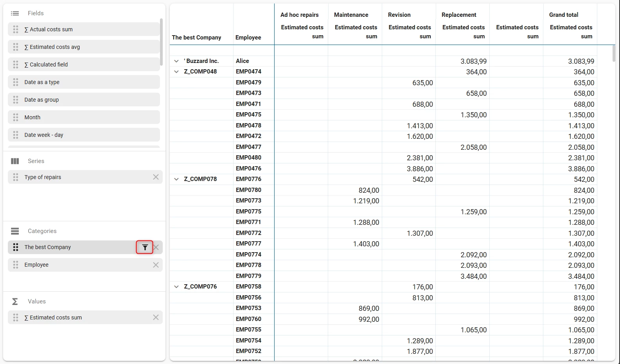Click the Replacement column header
Image resolution: width=620 pixels, height=364 pixels.
point(459,15)
